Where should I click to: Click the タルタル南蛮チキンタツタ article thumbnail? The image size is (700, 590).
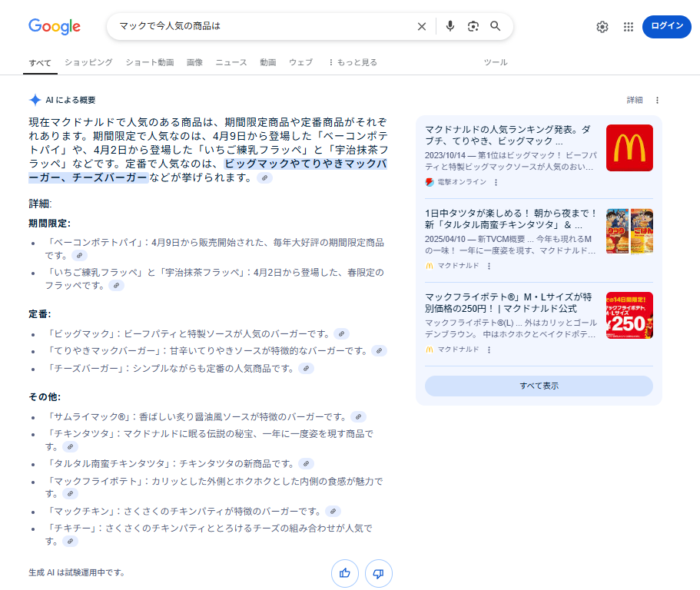(629, 232)
